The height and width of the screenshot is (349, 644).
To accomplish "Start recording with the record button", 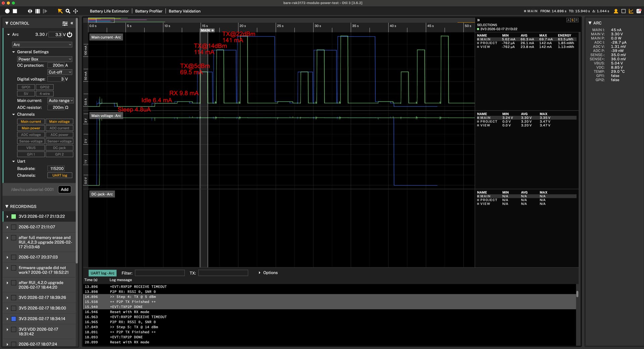I will [7, 11].
